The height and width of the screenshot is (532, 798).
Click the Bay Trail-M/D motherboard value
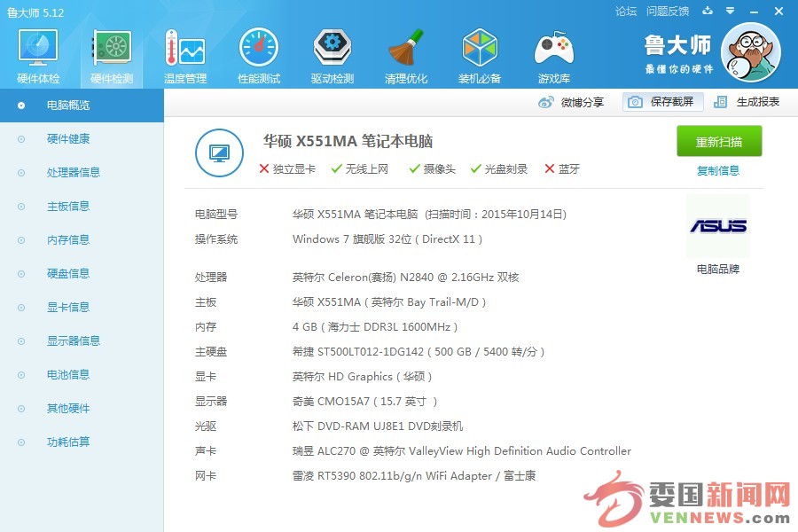click(389, 302)
